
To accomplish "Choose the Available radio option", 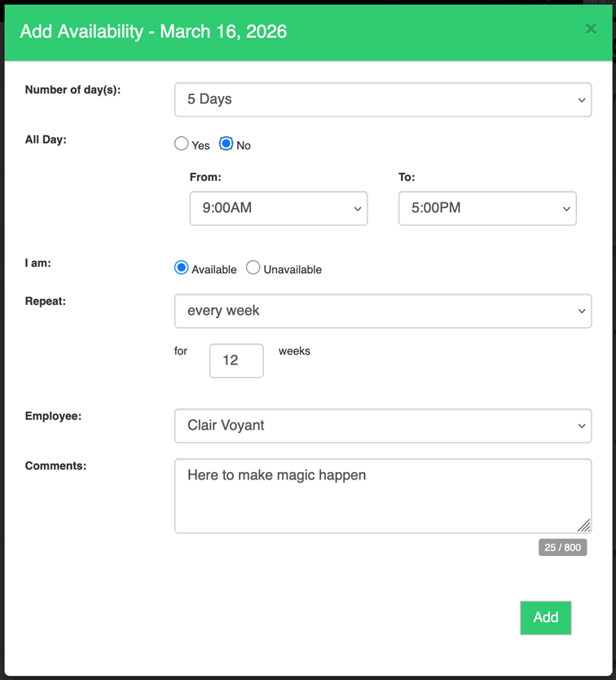I will [x=182, y=268].
